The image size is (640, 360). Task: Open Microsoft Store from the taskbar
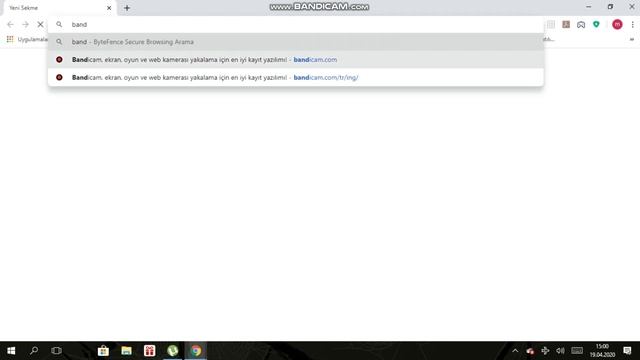pyautogui.click(x=103, y=351)
